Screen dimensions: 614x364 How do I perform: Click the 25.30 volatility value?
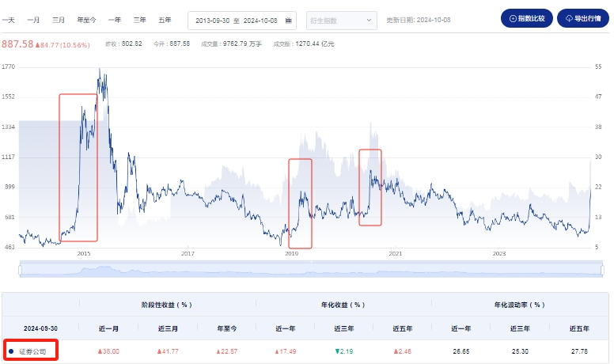520,351
